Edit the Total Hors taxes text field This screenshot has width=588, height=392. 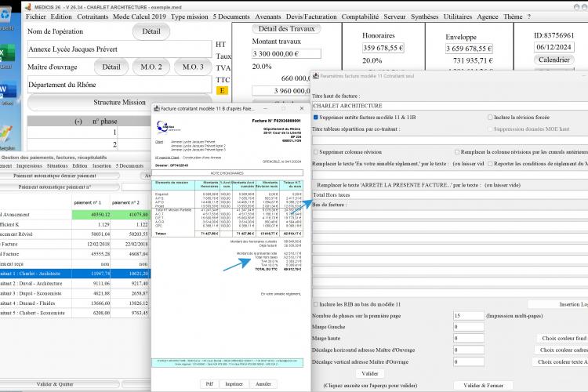coord(450,195)
